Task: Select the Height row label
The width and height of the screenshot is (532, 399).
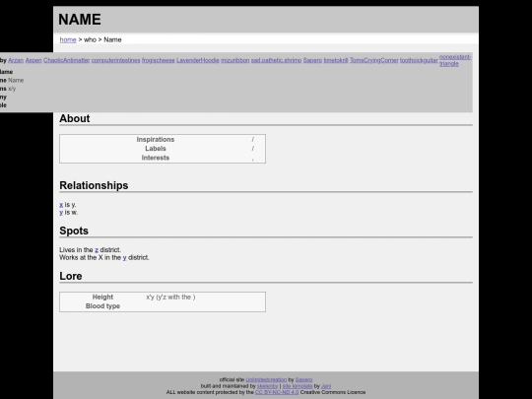Action: (102, 297)
